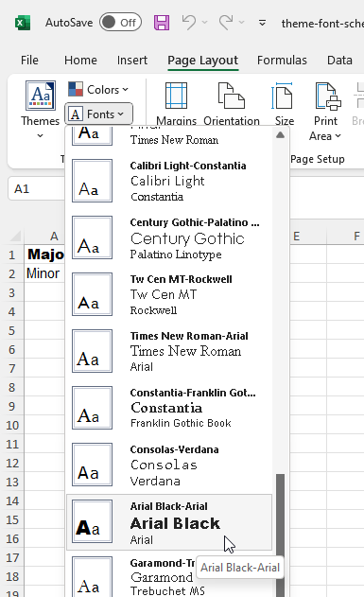The image size is (364, 597).
Task: Choose the Consolas-Verdana font scheme
Action: tap(169, 465)
